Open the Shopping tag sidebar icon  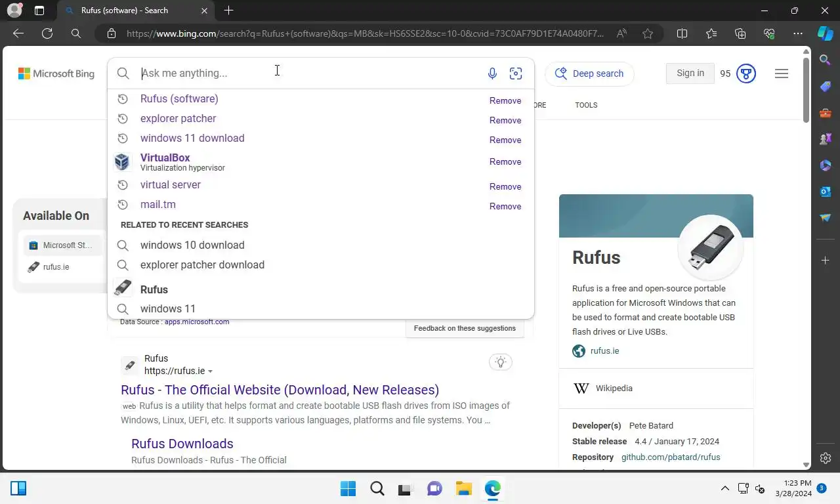point(826,87)
